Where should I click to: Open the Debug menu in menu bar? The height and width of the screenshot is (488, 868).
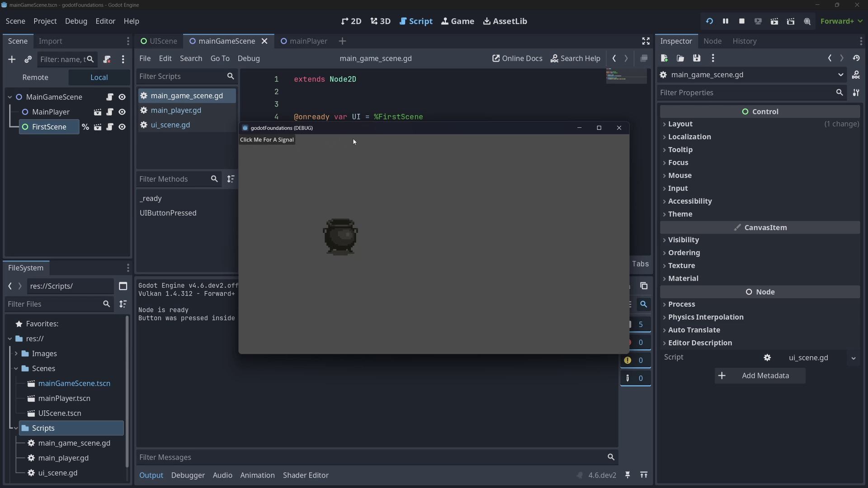(75, 21)
